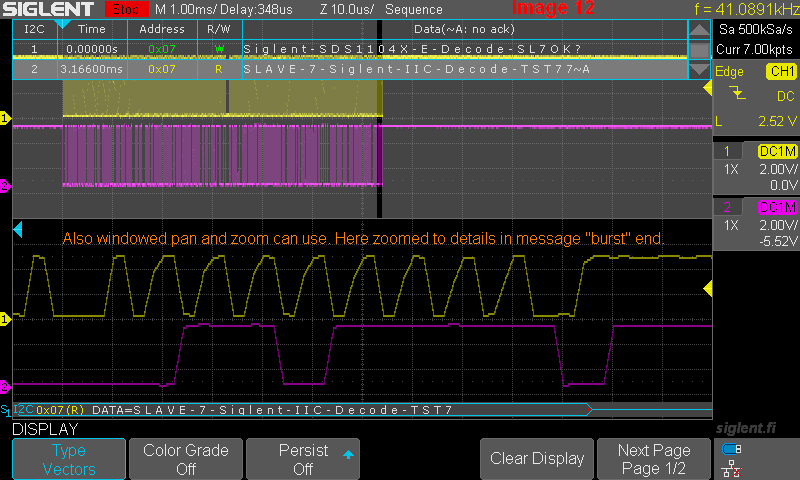Click the cyan trigger position marker at top
The width and height of the screenshot is (800, 480).
(62, 24)
